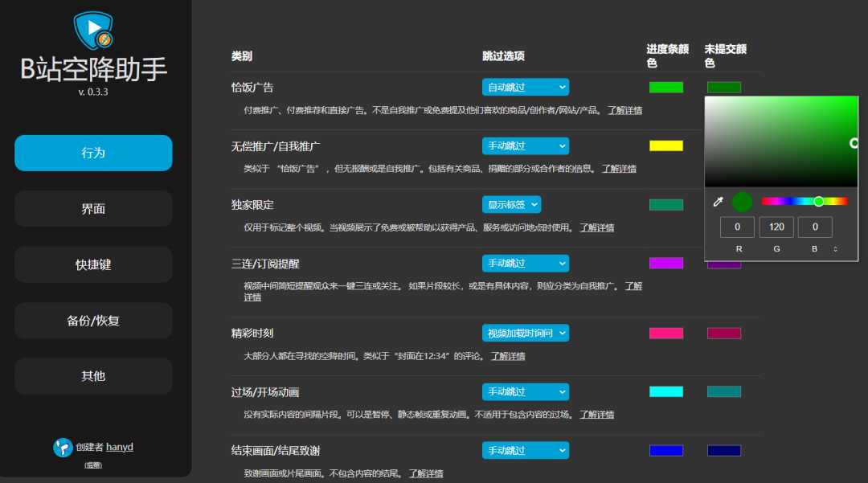Viewport: 868px width, 483px height.
Task: Open skip option dropdown for 无偿推广/自我推广
Action: tap(526, 145)
